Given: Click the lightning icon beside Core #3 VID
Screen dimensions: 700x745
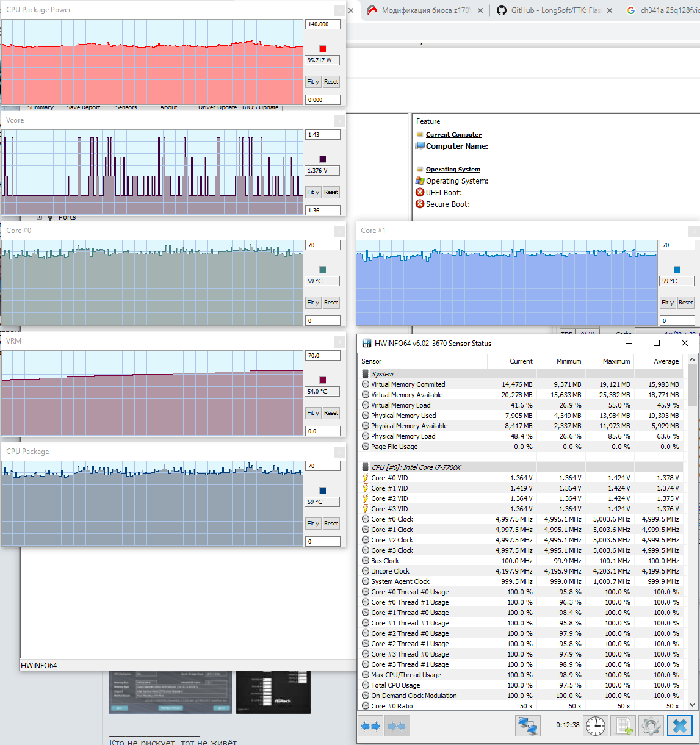Looking at the screenshot, I should click(x=366, y=509).
